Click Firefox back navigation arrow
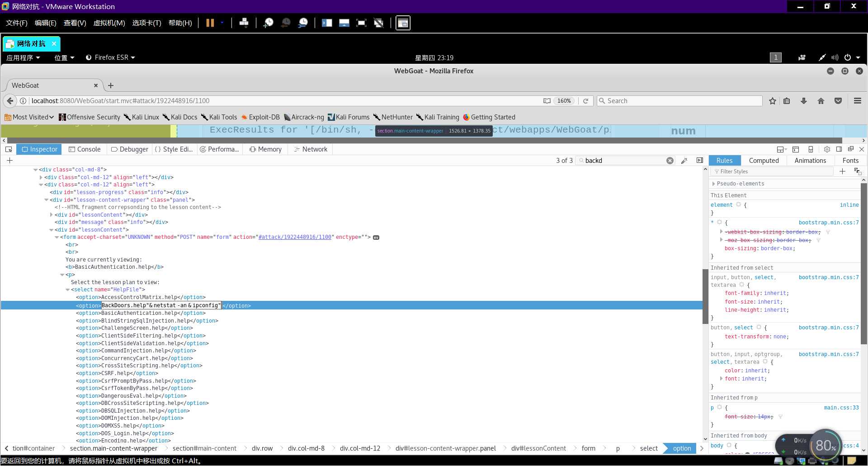 point(10,101)
